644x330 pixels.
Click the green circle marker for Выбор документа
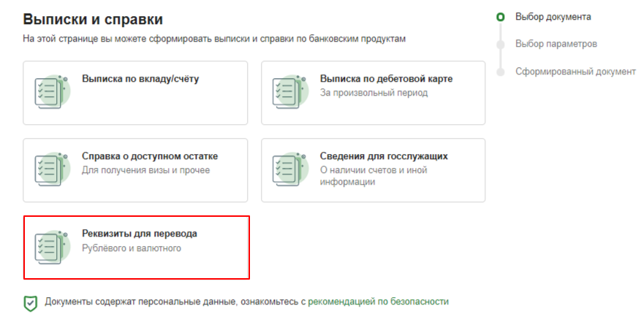[501, 17]
